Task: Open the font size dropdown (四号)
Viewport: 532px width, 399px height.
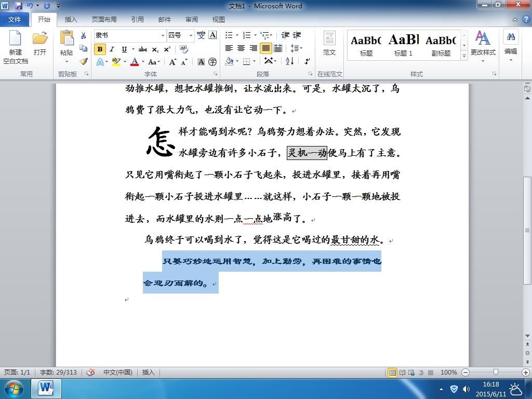Action: coord(191,35)
